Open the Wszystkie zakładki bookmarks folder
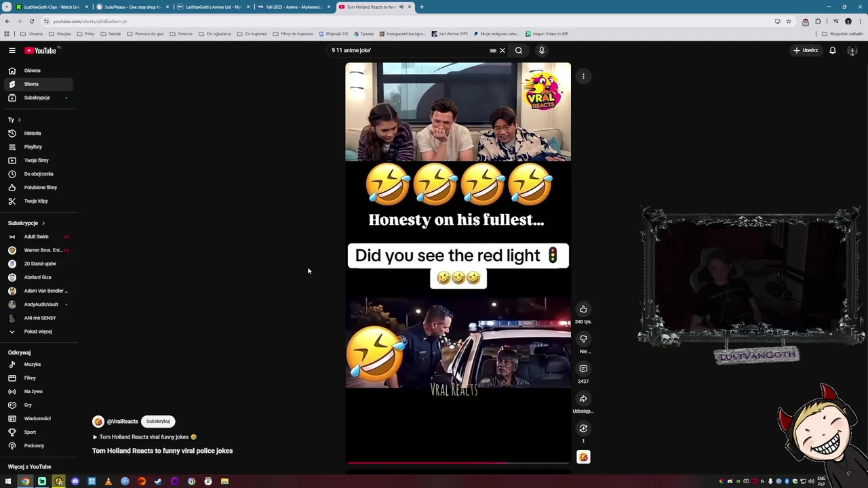868x488 pixels. (843, 34)
